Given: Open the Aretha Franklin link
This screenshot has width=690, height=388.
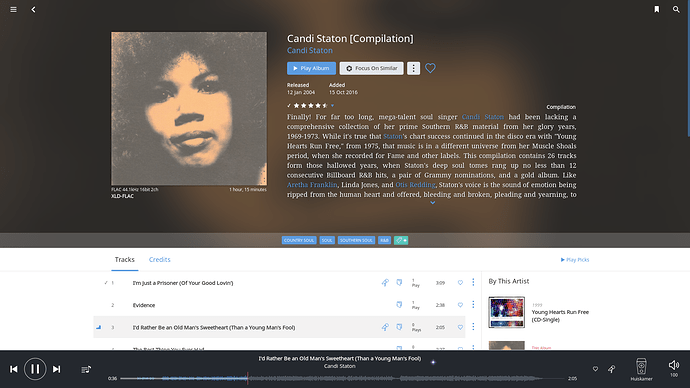Looking at the screenshot, I should 312,185.
